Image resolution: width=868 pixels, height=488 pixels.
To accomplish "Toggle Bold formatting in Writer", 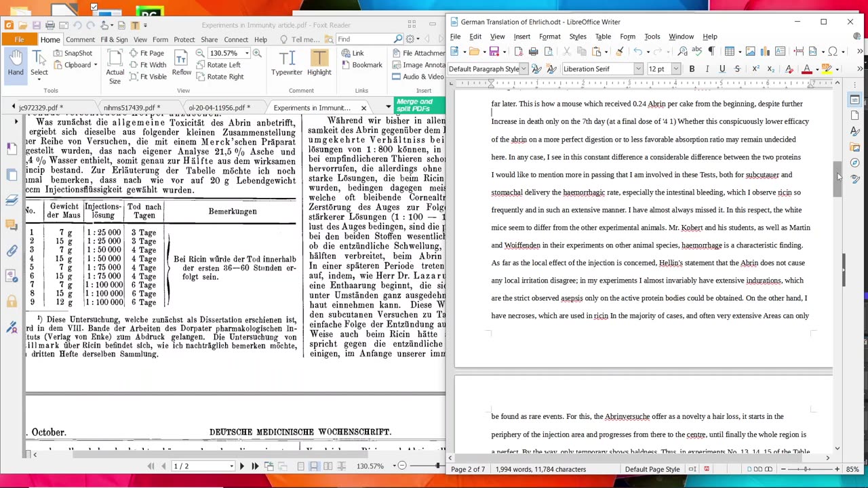I will pyautogui.click(x=692, y=69).
